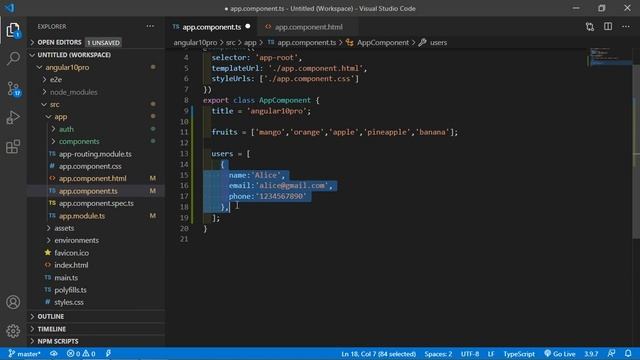This screenshot has height=360, width=640.
Task: Change LF end of line sequence
Action: pyautogui.click(x=491, y=354)
